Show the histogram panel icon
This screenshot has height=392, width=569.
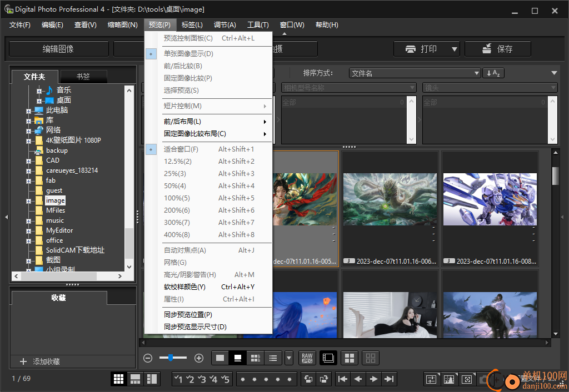(449, 380)
